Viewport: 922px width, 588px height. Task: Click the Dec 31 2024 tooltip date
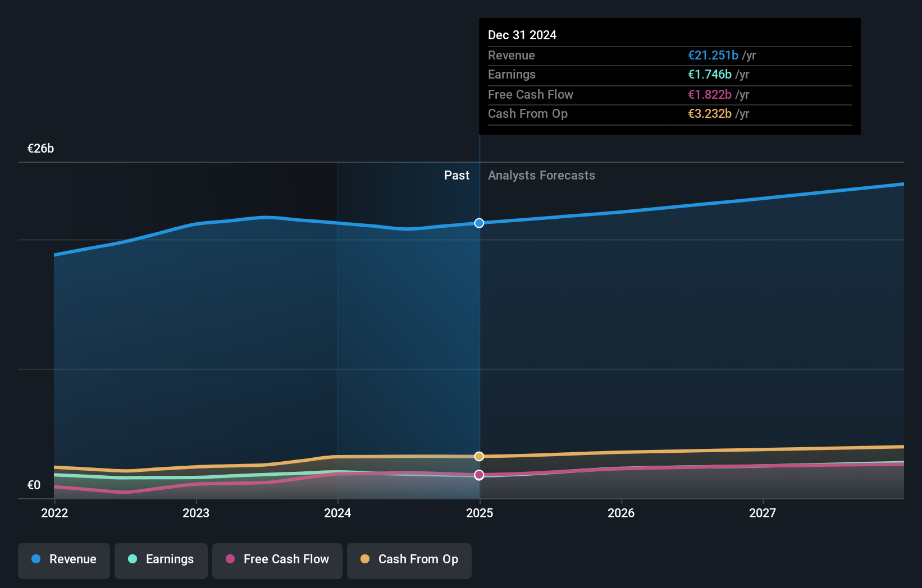pos(522,35)
